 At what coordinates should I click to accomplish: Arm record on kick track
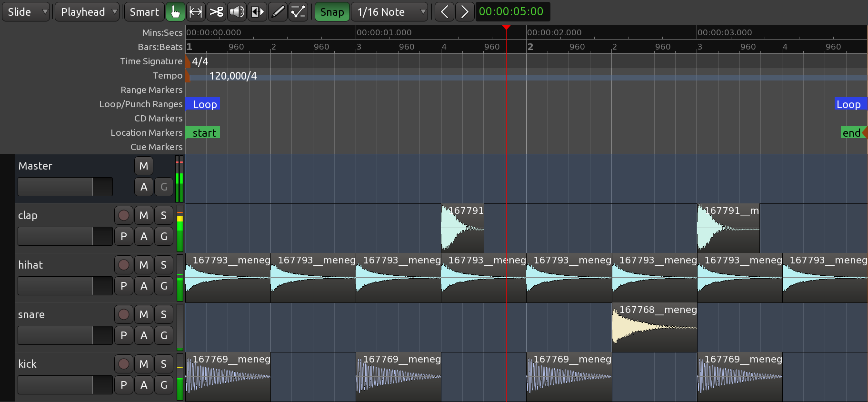[x=124, y=364]
